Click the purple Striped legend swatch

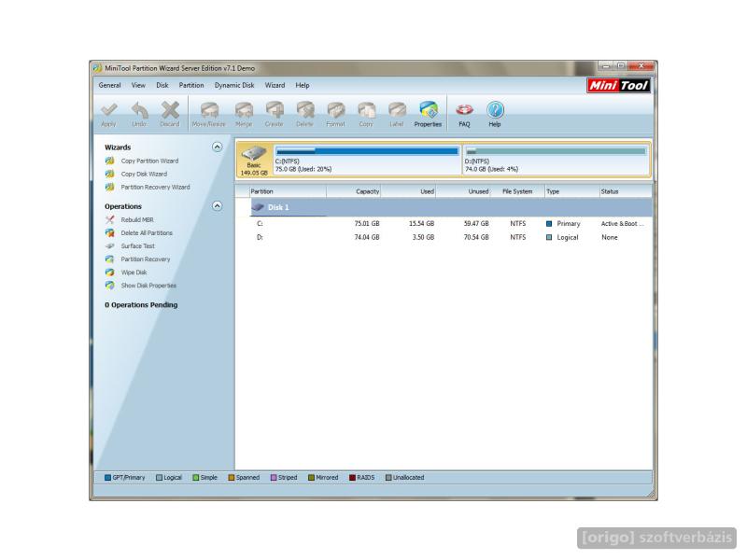click(x=274, y=478)
